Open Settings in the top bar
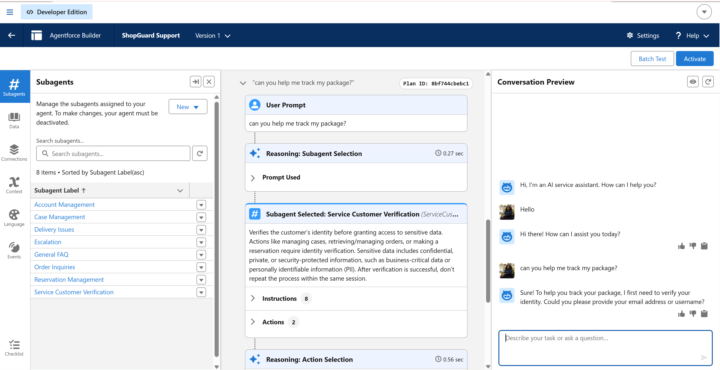This screenshot has height=370, width=720. tap(643, 35)
